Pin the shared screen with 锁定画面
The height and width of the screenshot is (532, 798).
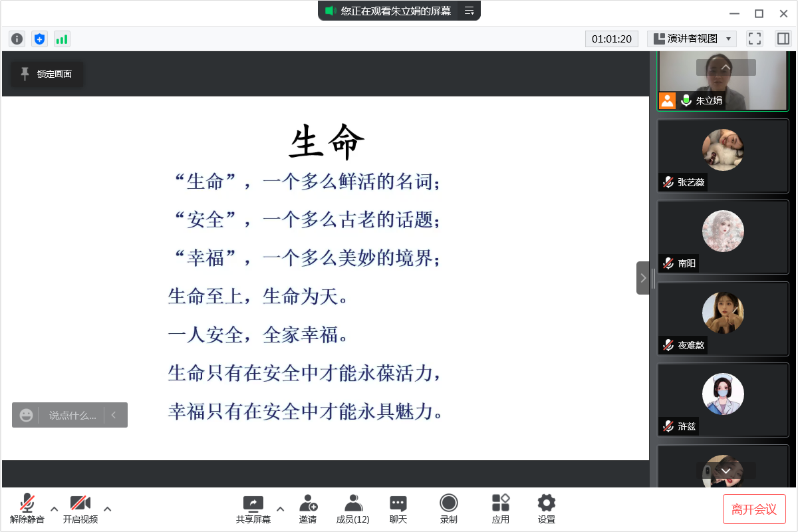(47, 74)
